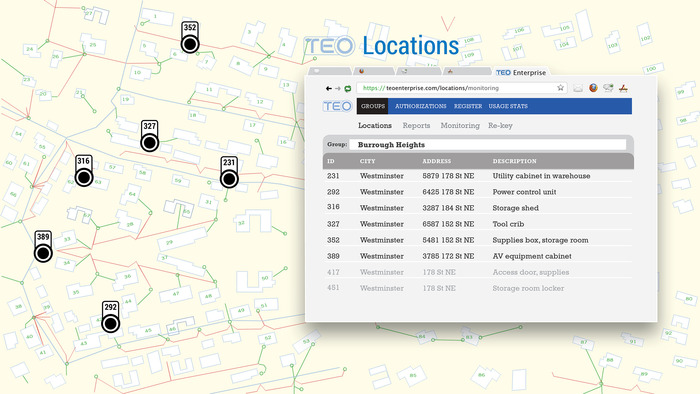Select map marker 352
Image resolution: width=700 pixels, height=394 pixels.
pos(190,37)
